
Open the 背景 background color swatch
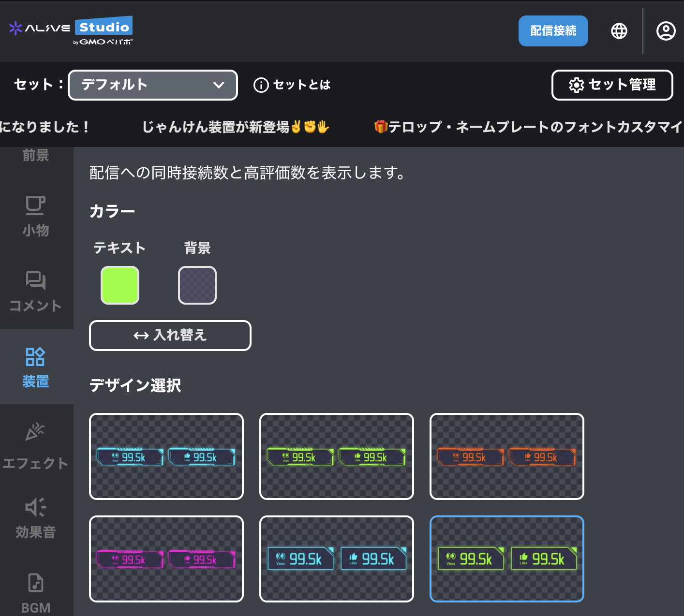[x=197, y=285]
